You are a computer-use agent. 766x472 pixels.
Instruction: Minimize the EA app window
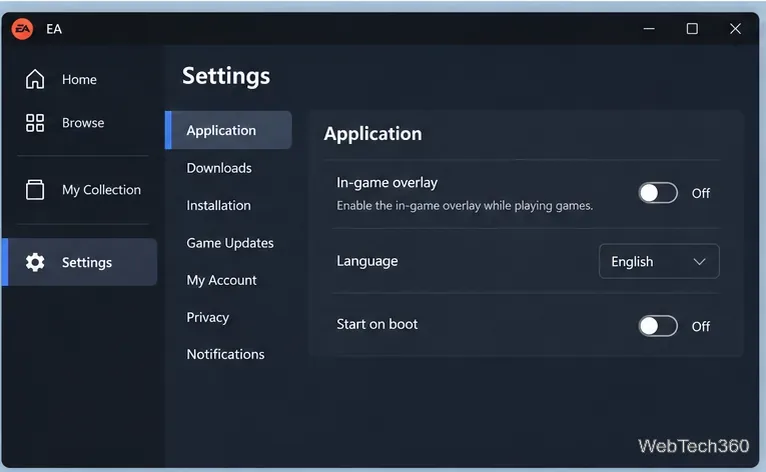coord(649,29)
